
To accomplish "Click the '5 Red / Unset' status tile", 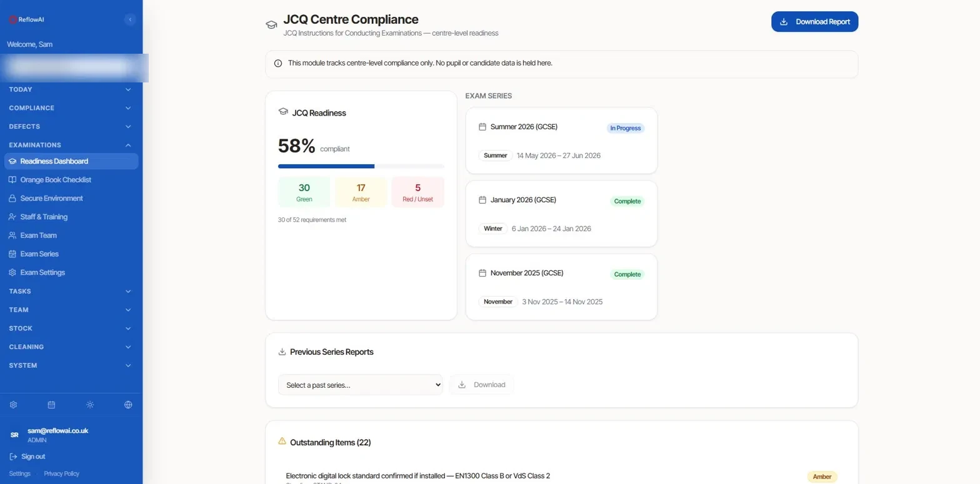I will (418, 192).
